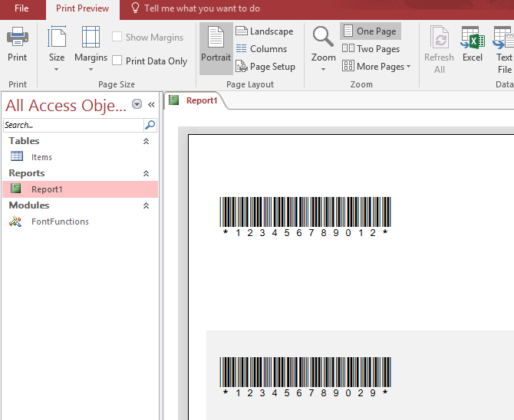Click the search magnifier icon
Image resolution: width=514 pixels, height=420 pixels.
(150, 125)
